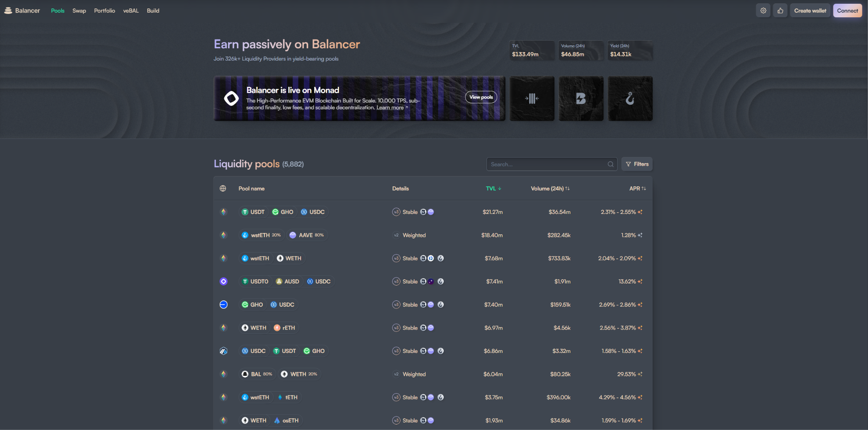Click the Ethereum network icon on wstETH AAVE row
Viewport: 868px width, 430px height.
224,235
